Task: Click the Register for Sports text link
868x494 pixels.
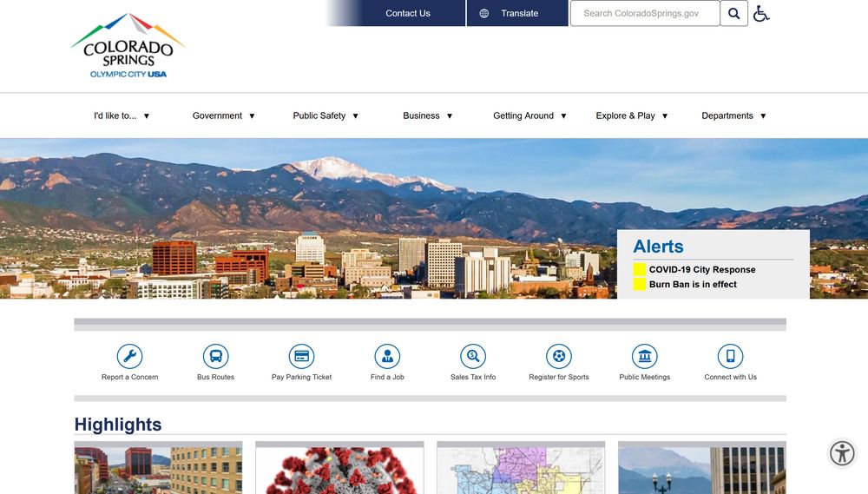Action: pyautogui.click(x=559, y=377)
